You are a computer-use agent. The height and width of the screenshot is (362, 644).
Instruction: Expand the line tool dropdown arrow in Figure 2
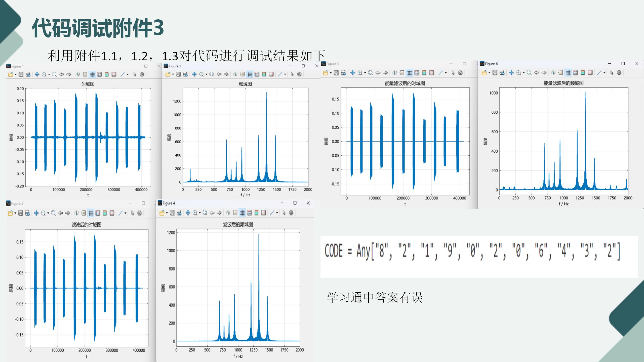pos(285,74)
